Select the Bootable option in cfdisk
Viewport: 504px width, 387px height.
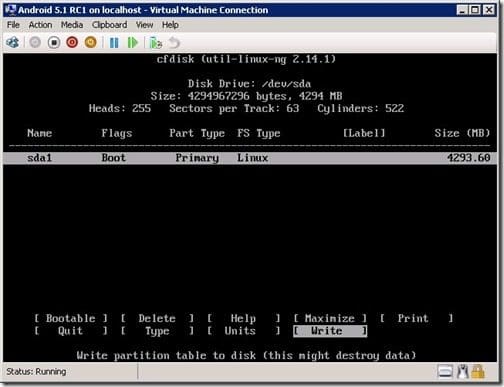[x=71, y=318]
